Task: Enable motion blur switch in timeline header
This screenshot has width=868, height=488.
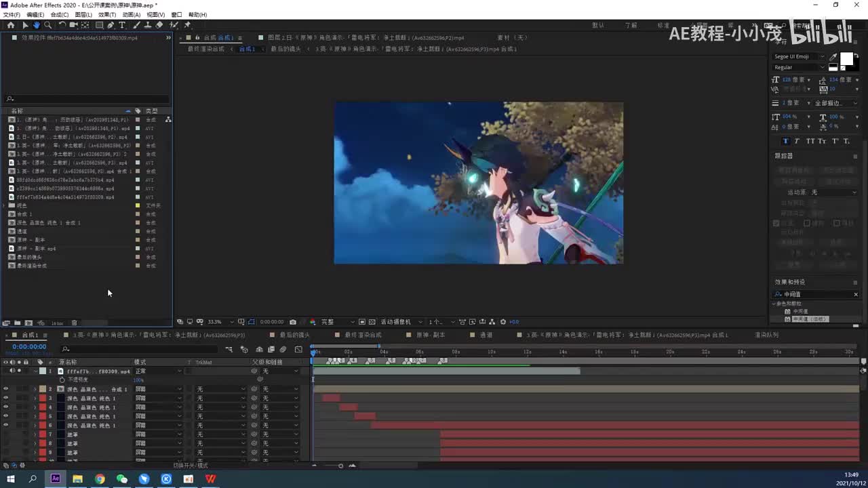Action: tap(283, 350)
